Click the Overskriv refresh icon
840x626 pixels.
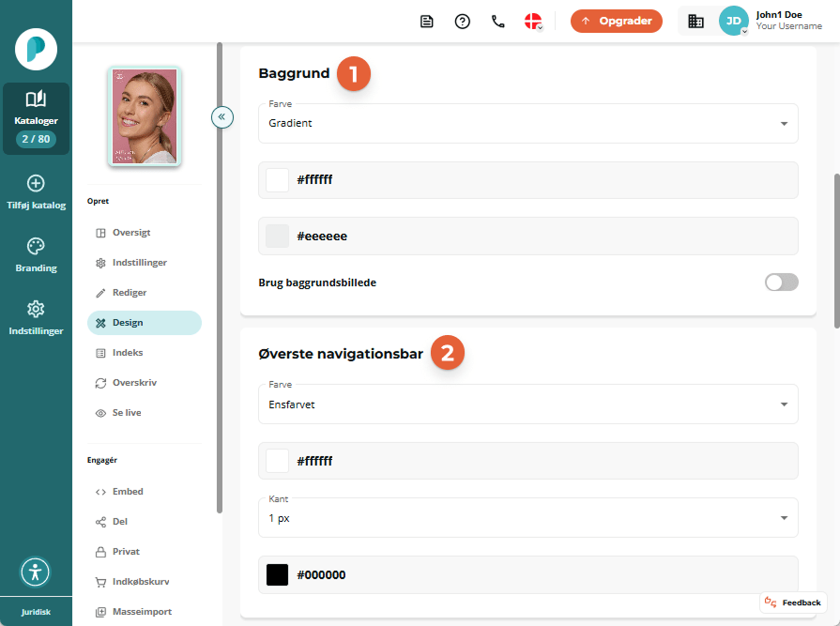pos(100,383)
